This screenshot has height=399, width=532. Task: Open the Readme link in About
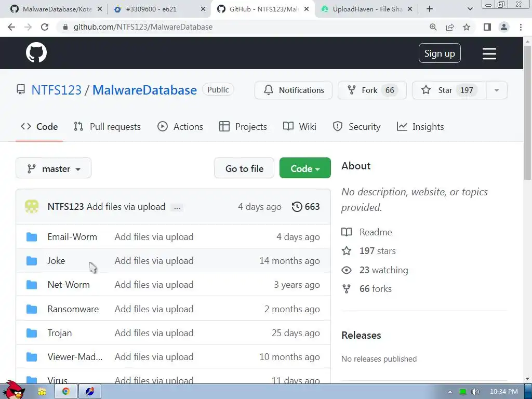coord(376,232)
